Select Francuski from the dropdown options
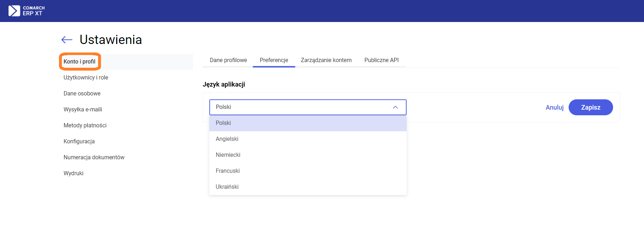The height and width of the screenshot is (232, 644). point(227,171)
